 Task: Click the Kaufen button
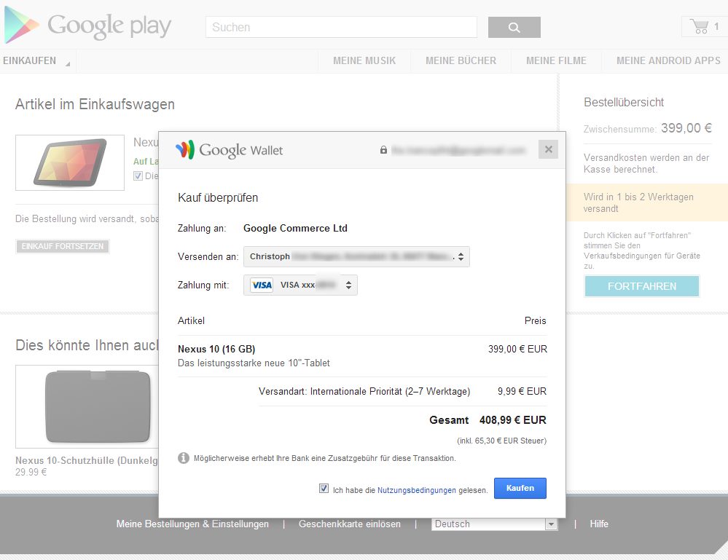[x=520, y=488]
